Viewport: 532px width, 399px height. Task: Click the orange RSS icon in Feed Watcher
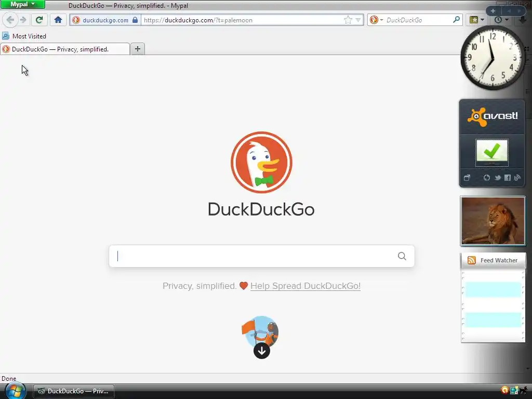click(471, 260)
